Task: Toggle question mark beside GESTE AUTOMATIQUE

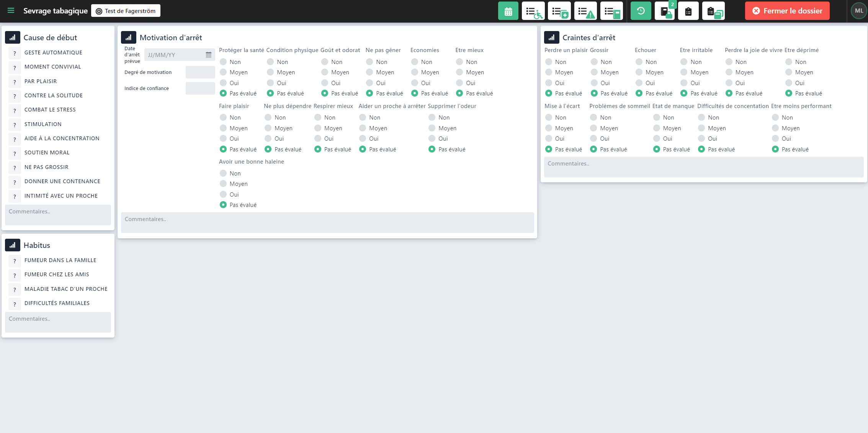Action: click(x=15, y=53)
